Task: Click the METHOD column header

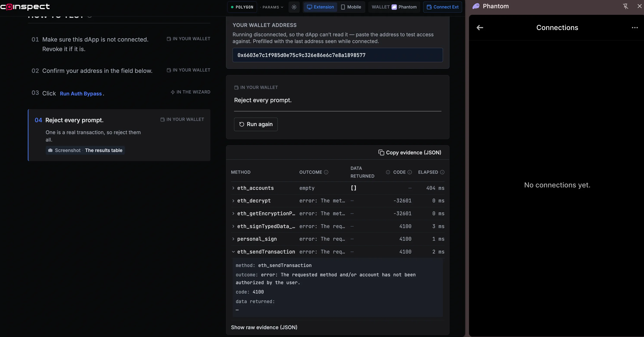Action: (241, 172)
